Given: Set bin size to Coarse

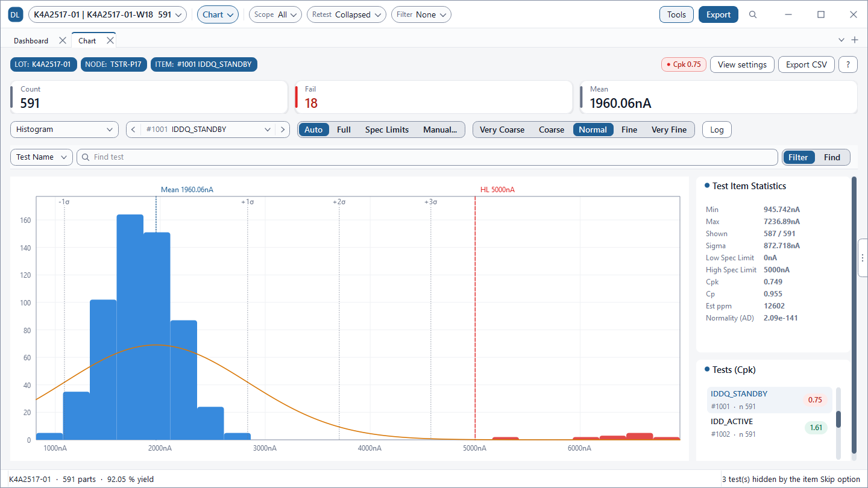Looking at the screenshot, I should [x=552, y=130].
